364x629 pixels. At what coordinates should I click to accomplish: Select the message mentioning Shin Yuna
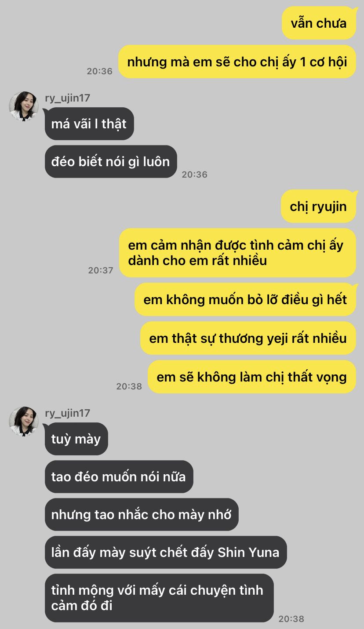166,552
